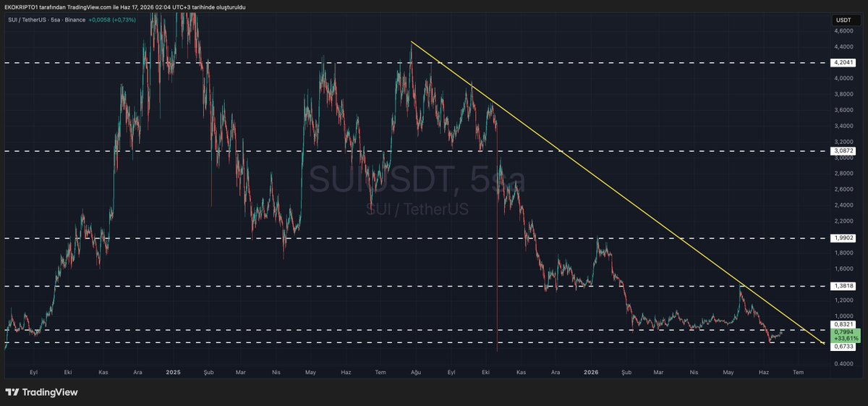
Task: Click the Ağu month label on time axis
Action: click(416, 372)
